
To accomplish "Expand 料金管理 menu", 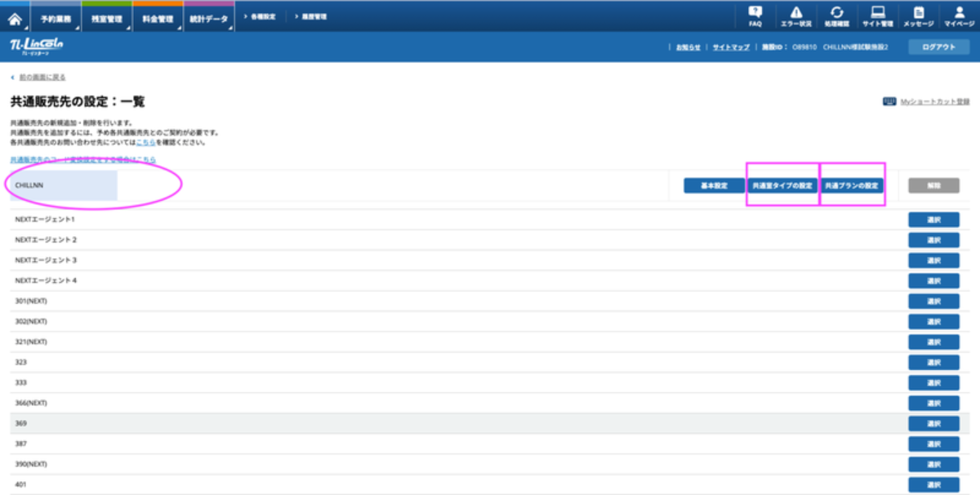I will pos(157,19).
